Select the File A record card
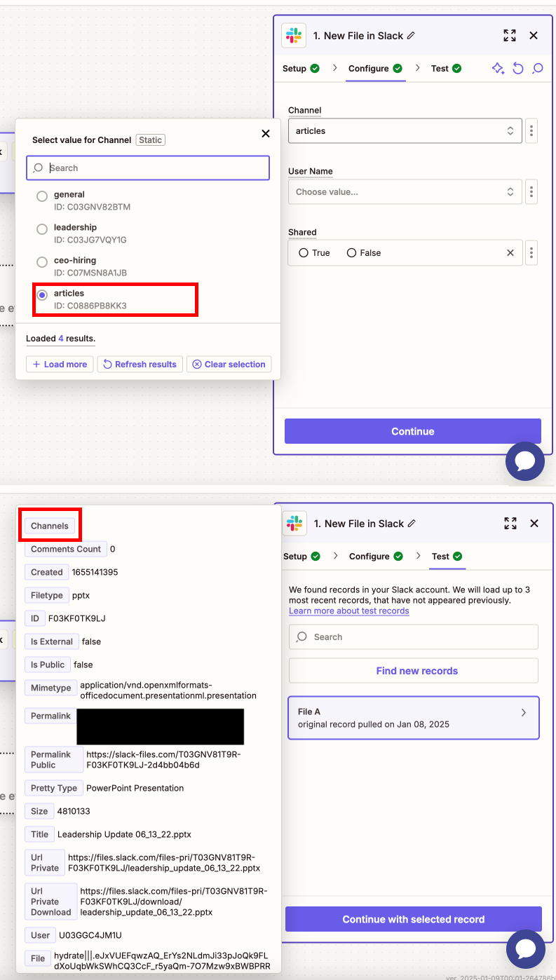 tap(414, 718)
